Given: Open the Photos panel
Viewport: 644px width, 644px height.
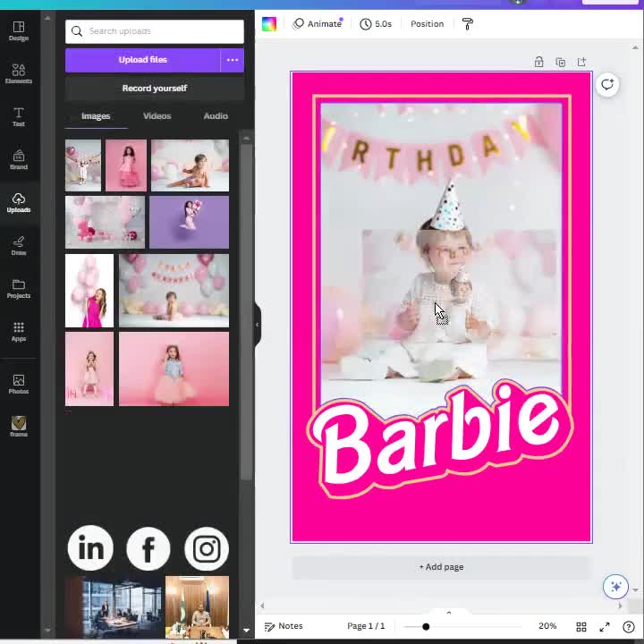Looking at the screenshot, I should pos(19,385).
